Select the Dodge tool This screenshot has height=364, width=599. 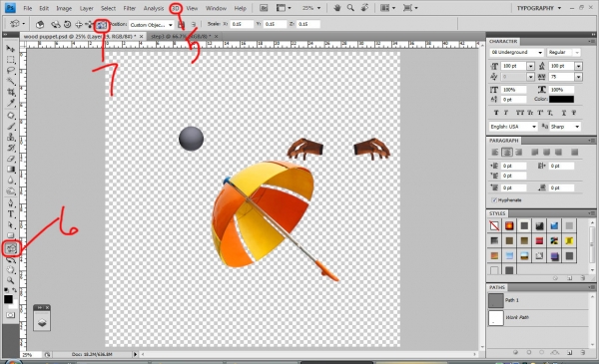coord(10,190)
